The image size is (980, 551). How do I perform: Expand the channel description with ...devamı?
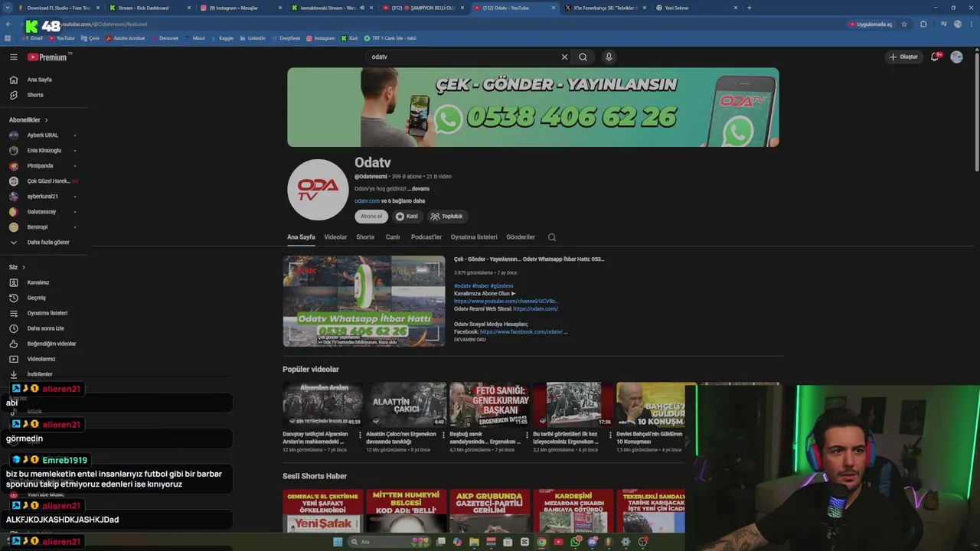[x=418, y=189]
